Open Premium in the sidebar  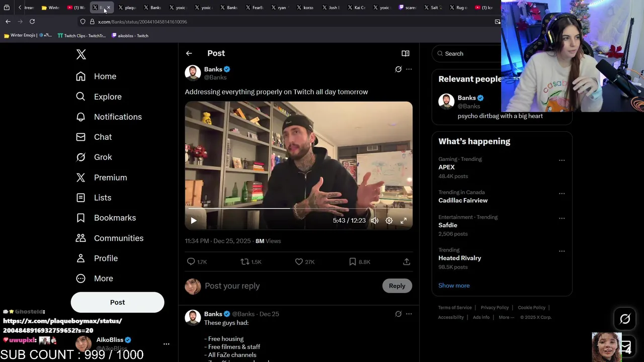click(x=101, y=177)
